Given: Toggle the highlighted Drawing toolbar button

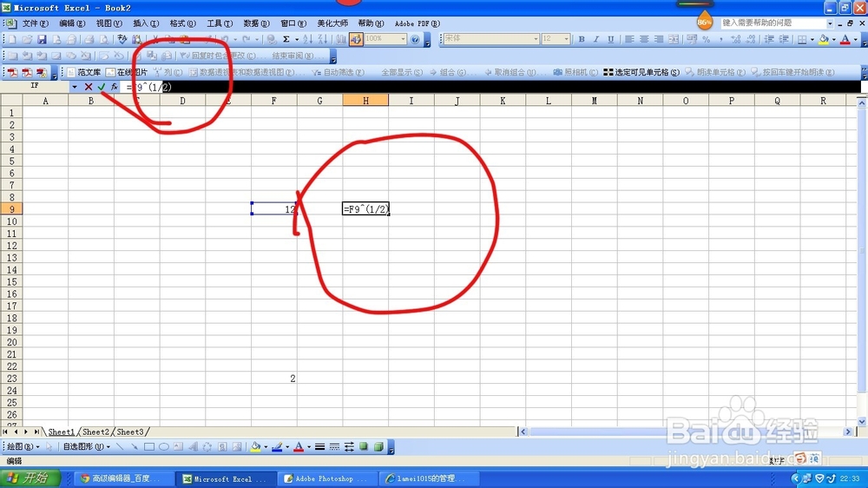Looking at the screenshot, I should 355,39.
